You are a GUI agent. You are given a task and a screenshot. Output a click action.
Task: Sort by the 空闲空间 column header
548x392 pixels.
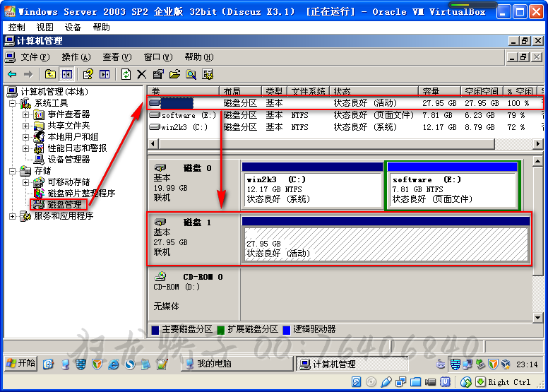(x=482, y=91)
